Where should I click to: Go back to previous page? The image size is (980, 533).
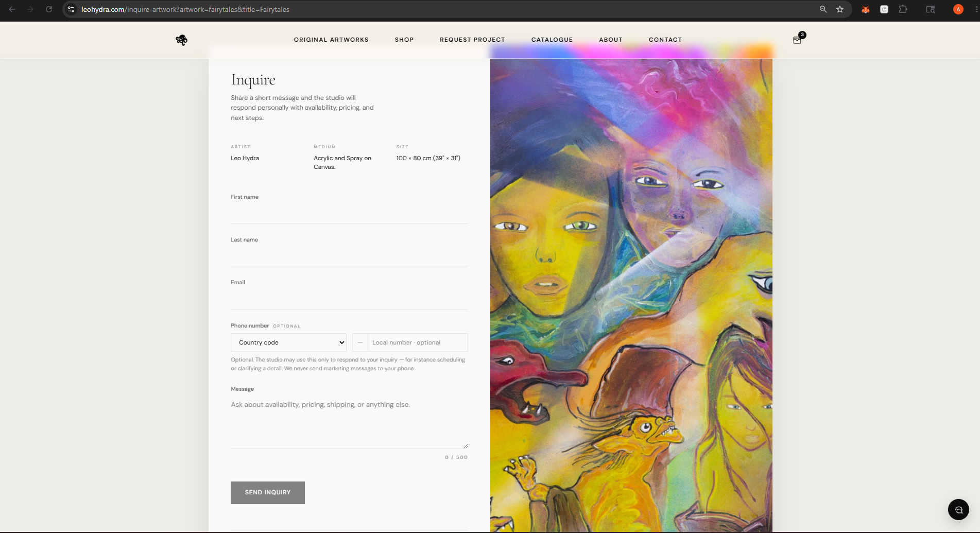pos(12,9)
